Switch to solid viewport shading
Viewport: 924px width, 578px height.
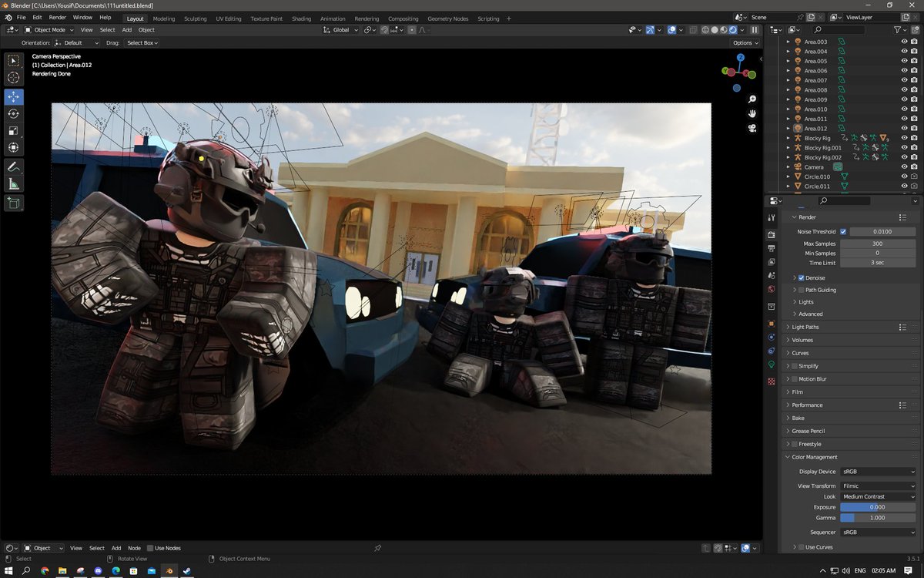(x=715, y=30)
